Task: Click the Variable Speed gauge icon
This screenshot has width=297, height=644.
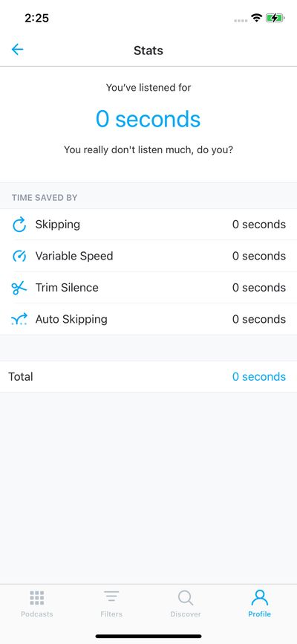Action: [19, 256]
